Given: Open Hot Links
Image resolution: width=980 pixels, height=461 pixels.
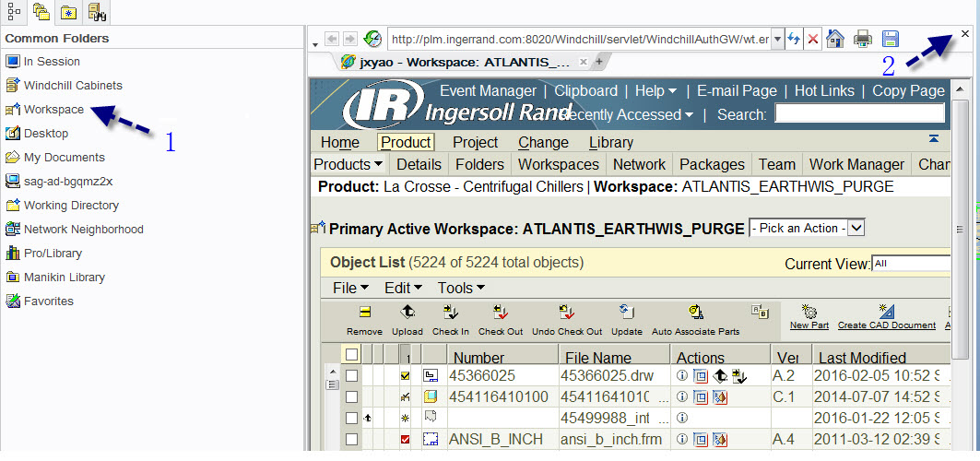Looking at the screenshot, I should pos(824,91).
